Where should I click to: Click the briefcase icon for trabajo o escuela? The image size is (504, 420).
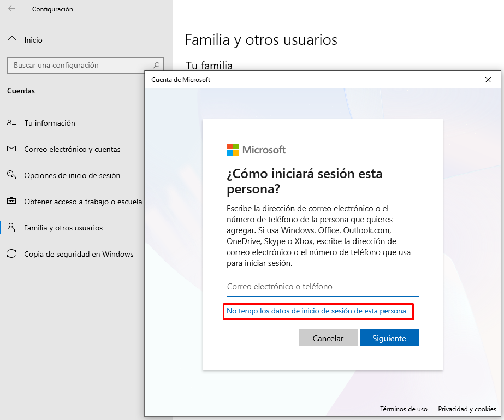coord(11,202)
